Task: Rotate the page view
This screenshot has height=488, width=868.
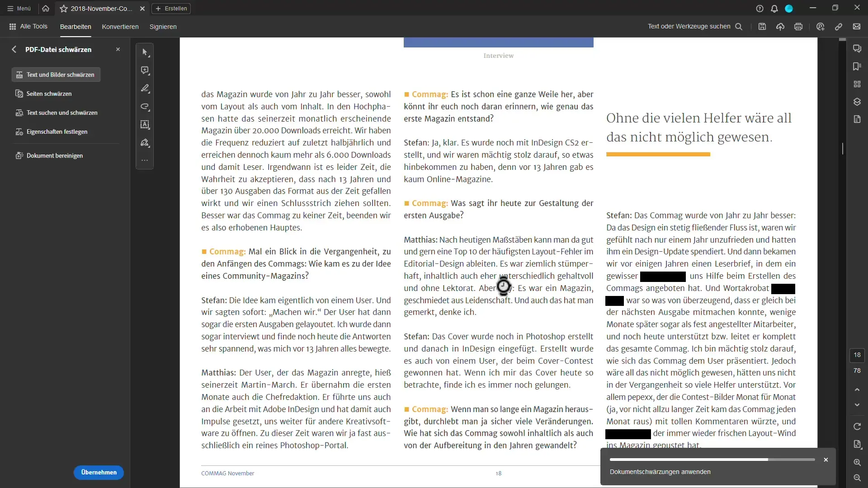Action: pyautogui.click(x=857, y=427)
